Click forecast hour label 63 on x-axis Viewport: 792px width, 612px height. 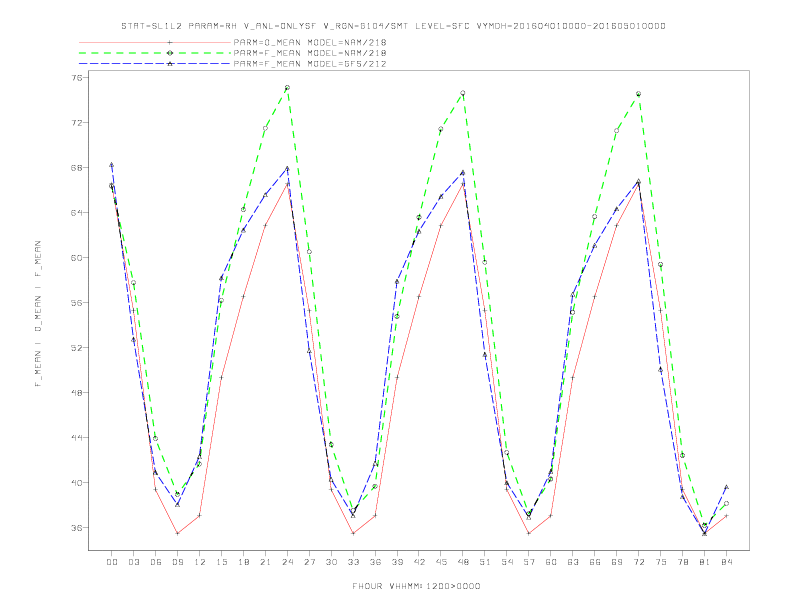[x=573, y=562]
